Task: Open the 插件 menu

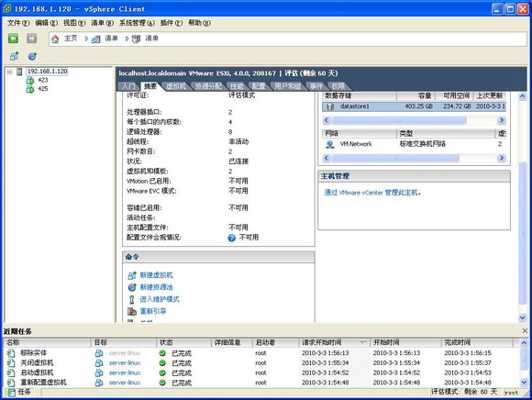Action: pyautogui.click(x=172, y=23)
